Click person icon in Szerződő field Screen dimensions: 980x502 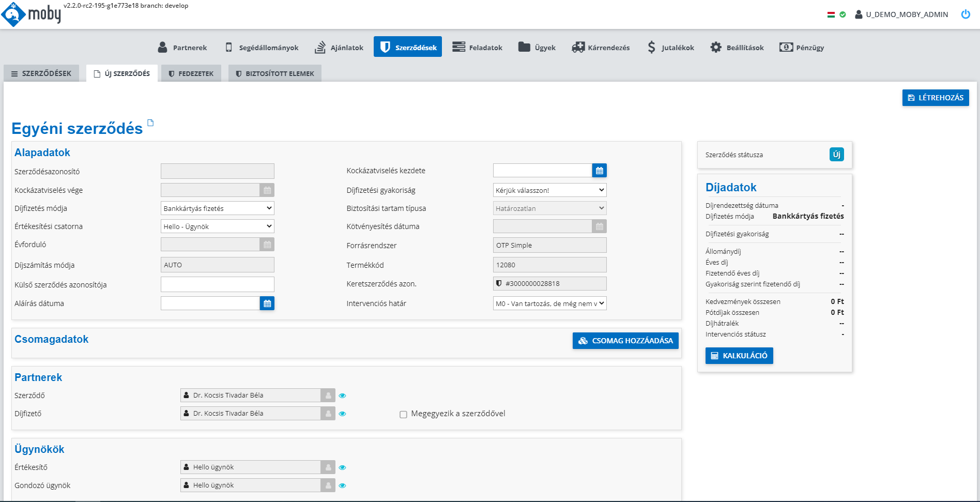328,395
